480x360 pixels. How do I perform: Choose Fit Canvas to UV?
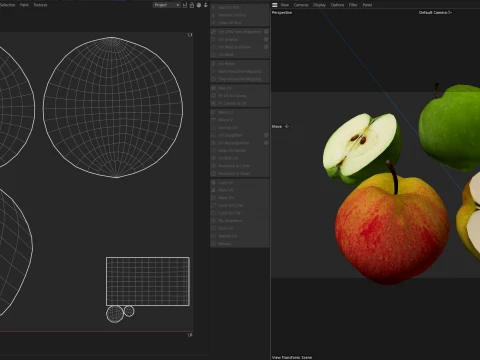[239, 103]
